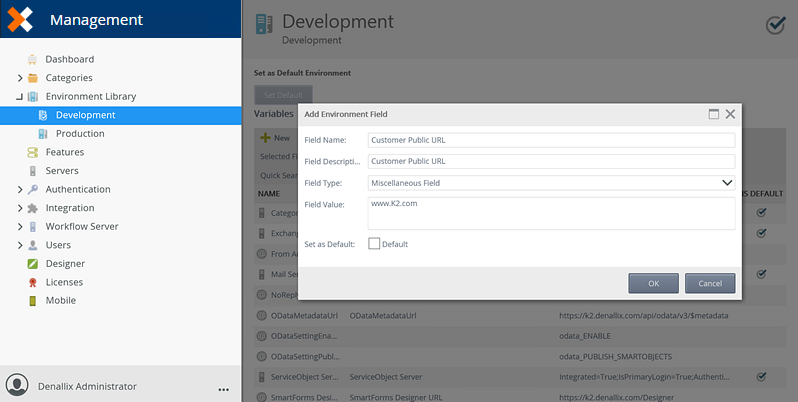Click the Licenses ribbon icon
This screenshot has height=402, width=798.
pos(33,282)
